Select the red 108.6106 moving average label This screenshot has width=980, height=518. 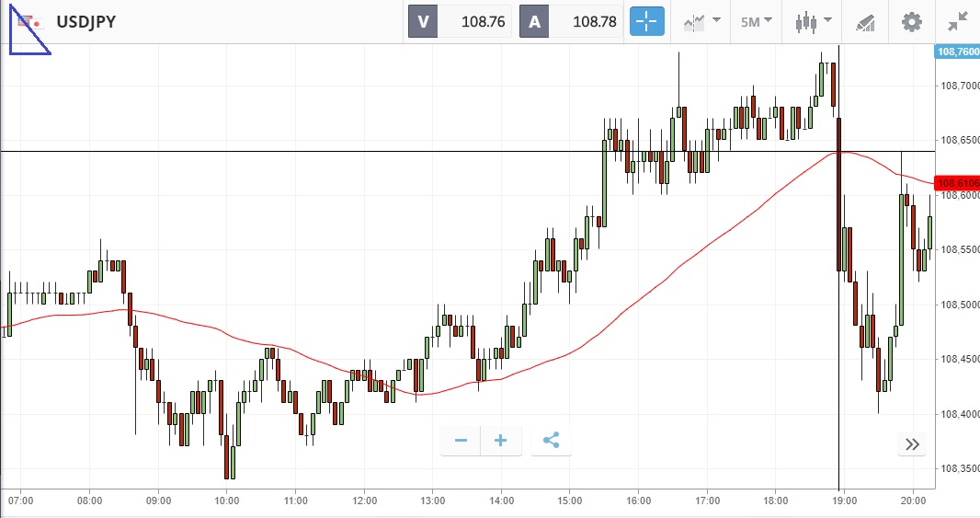click(x=956, y=182)
